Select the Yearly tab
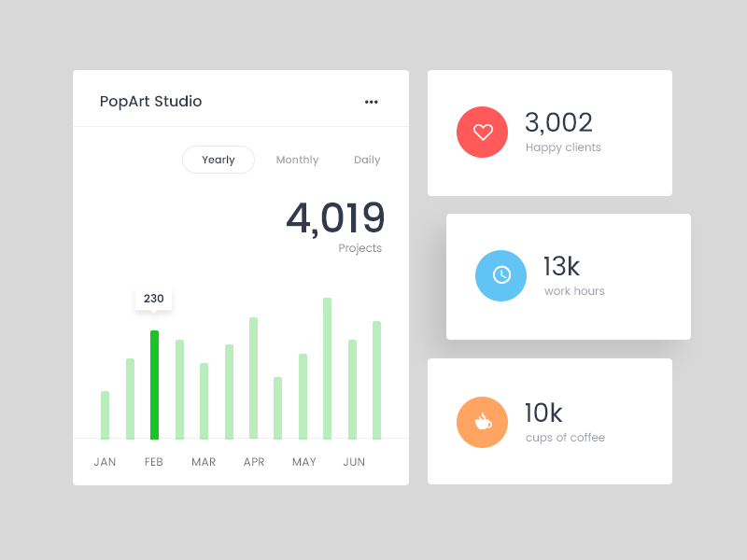Screen dimensions: 747x560 218,160
